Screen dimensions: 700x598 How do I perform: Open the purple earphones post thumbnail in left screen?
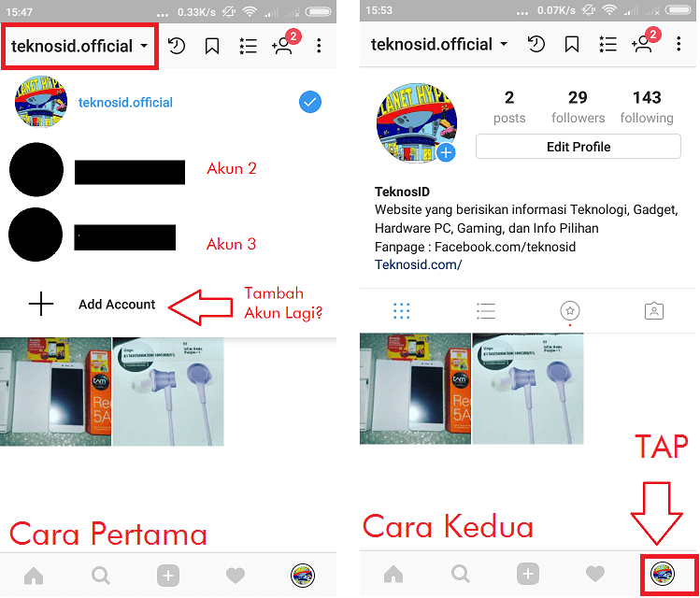click(168, 392)
